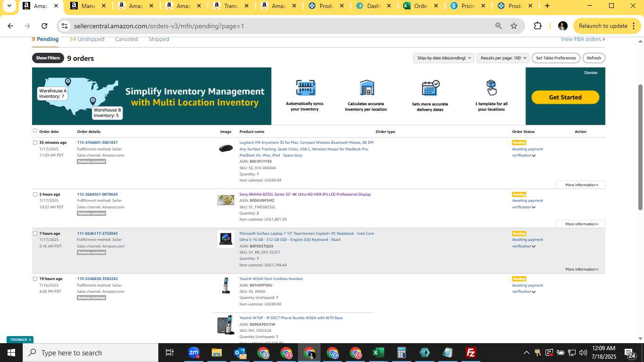Open Zoom from the taskbar
This screenshot has height=362, width=644.
point(194,353)
